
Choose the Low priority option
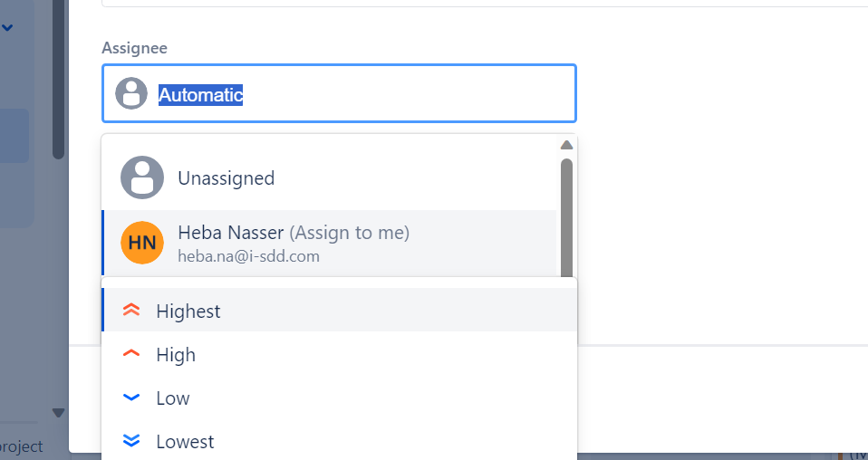(340, 398)
